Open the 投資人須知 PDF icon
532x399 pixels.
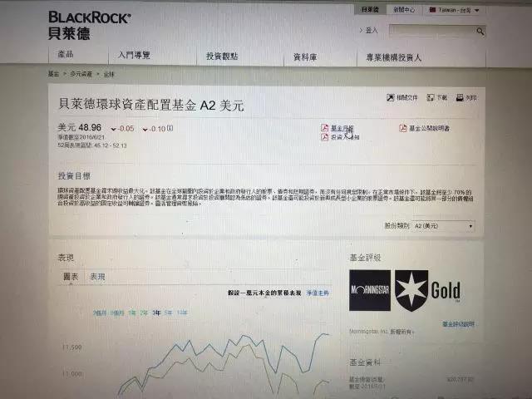coord(325,136)
